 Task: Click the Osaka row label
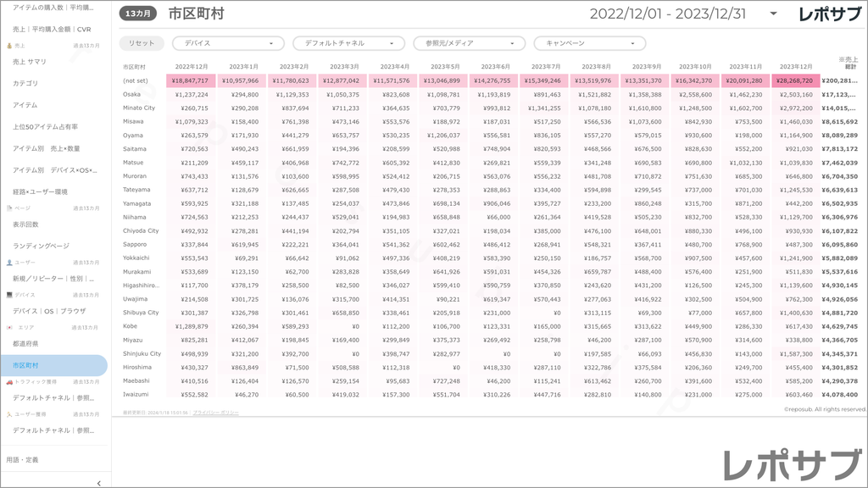pyautogui.click(x=132, y=94)
